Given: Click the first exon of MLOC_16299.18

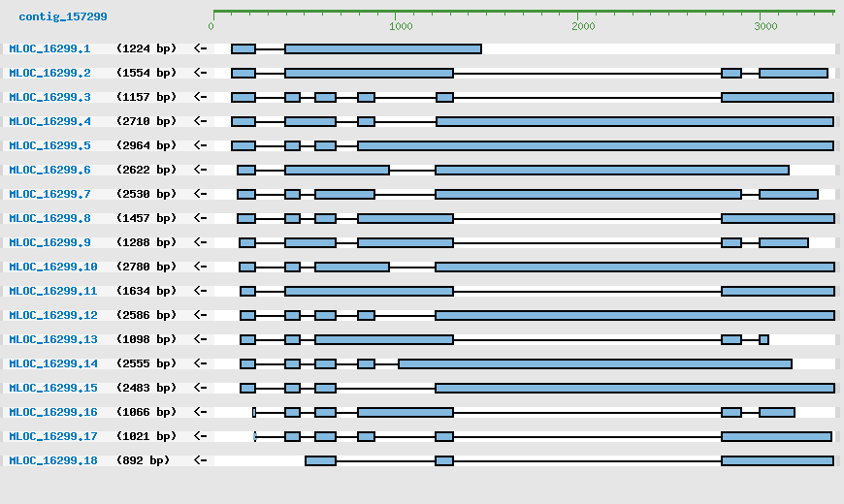Looking at the screenshot, I should coord(320,460).
